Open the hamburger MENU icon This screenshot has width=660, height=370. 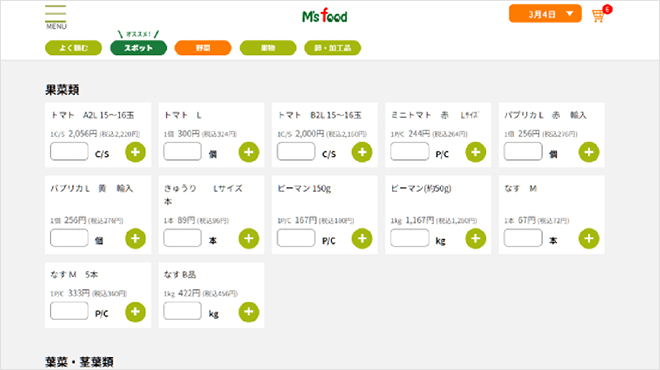pyautogui.click(x=56, y=17)
